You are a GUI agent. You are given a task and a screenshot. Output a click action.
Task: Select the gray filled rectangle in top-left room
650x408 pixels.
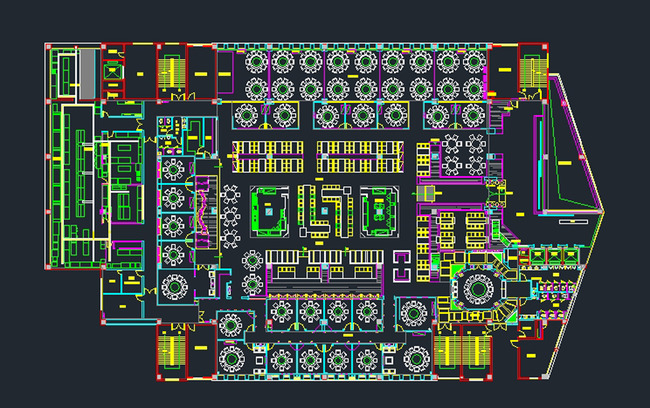tap(87, 74)
